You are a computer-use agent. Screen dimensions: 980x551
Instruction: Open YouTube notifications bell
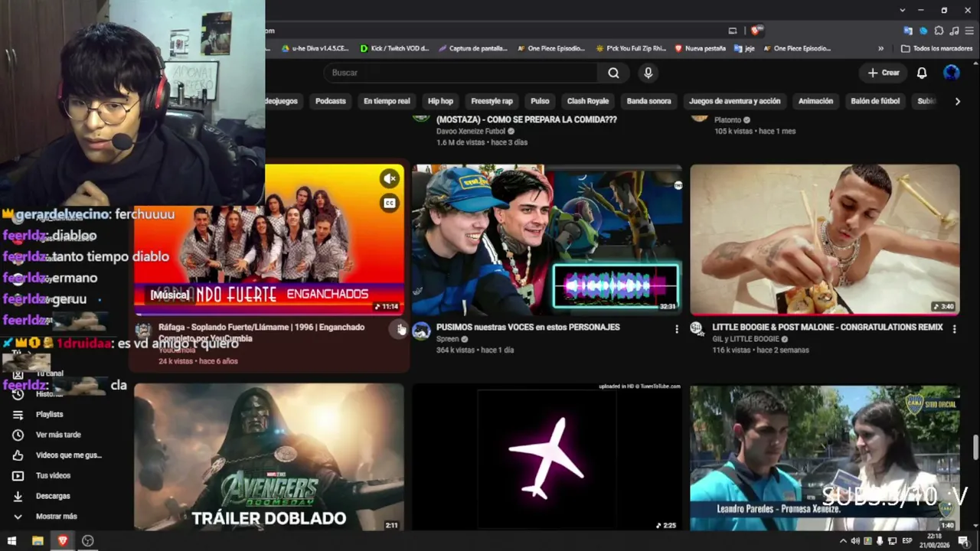click(x=922, y=73)
